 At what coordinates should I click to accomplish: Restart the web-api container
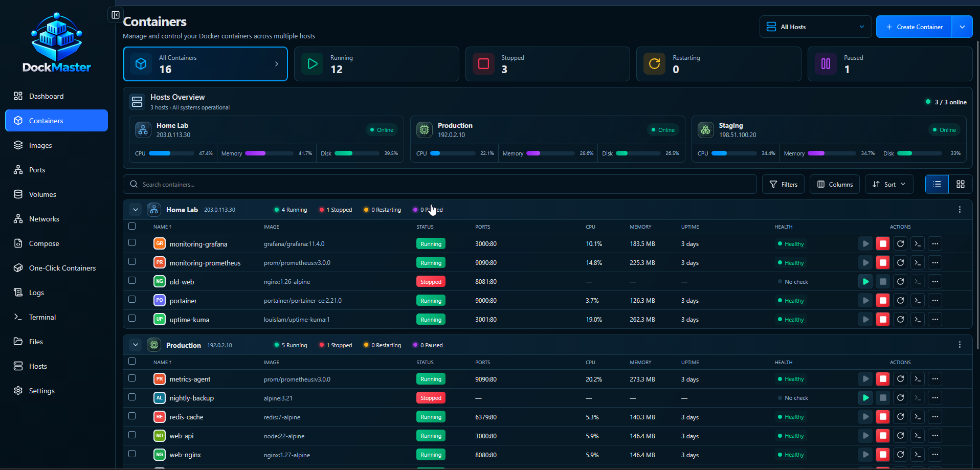point(900,436)
